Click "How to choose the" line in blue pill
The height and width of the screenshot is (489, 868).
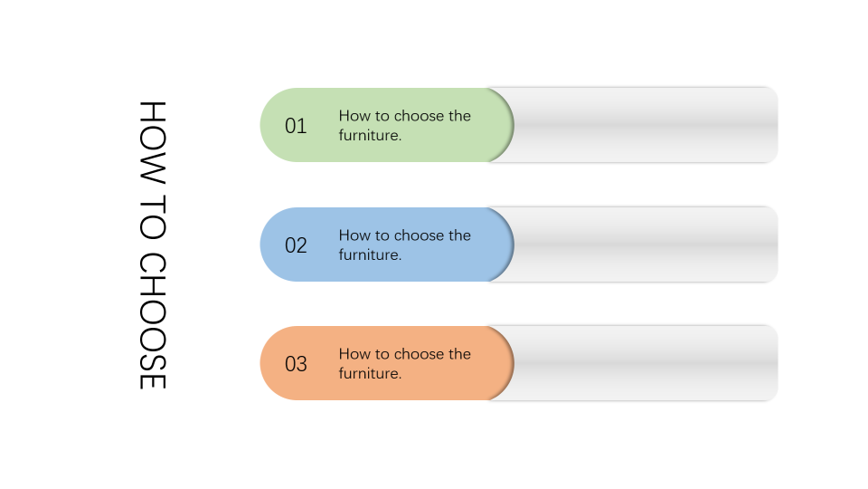point(404,236)
